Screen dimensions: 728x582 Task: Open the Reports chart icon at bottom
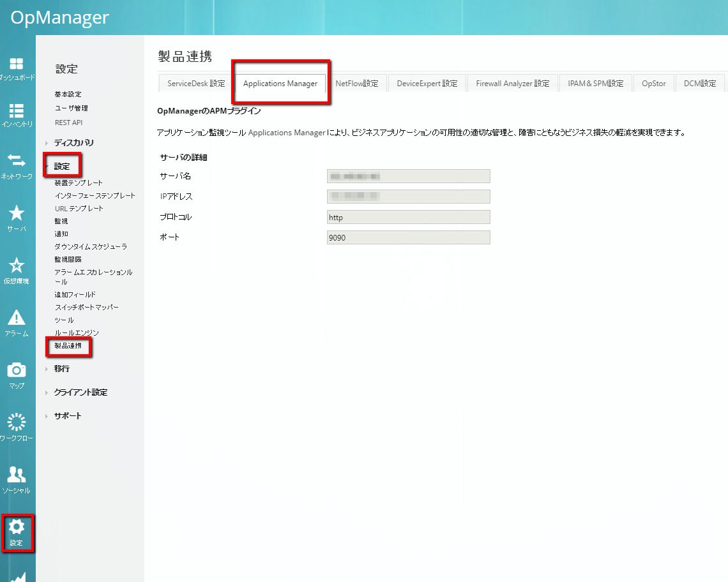(x=18, y=576)
